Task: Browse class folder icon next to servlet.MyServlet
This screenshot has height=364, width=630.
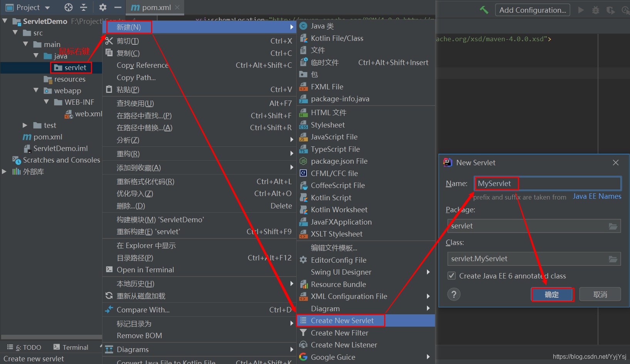Action: 613,259
